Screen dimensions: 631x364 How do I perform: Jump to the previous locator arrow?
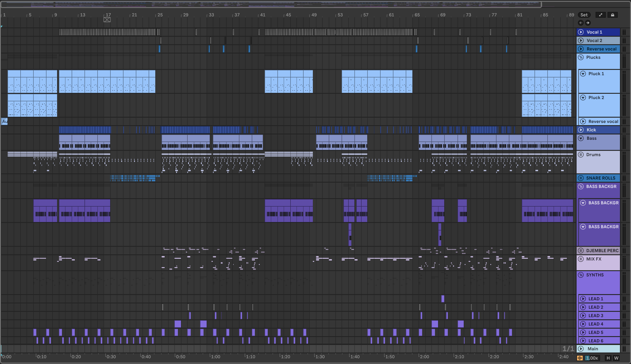click(581, 23)
